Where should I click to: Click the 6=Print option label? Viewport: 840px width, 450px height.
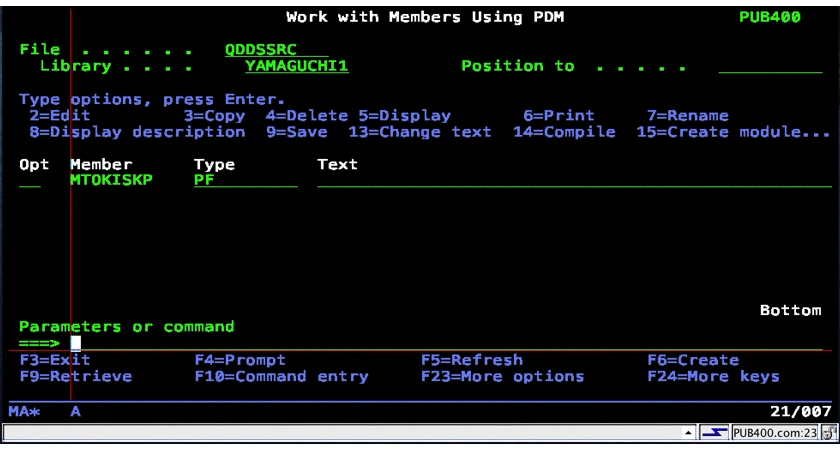pos(559,116)
